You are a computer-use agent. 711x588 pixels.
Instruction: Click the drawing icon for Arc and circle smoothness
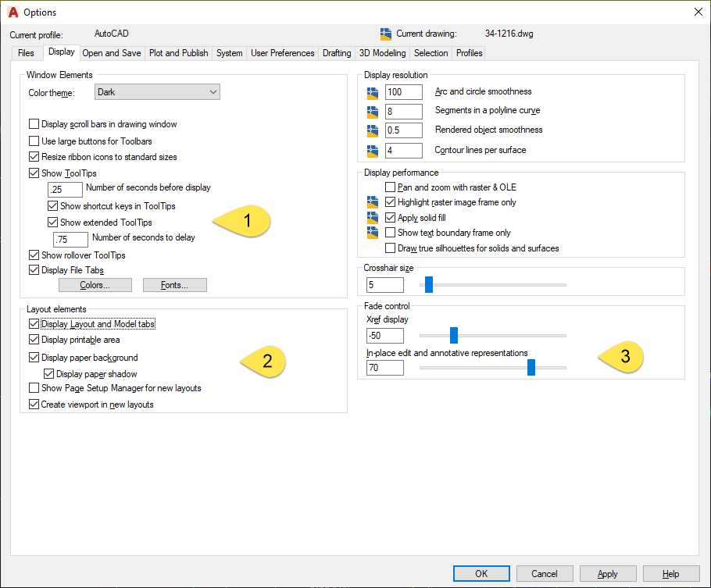371,91
